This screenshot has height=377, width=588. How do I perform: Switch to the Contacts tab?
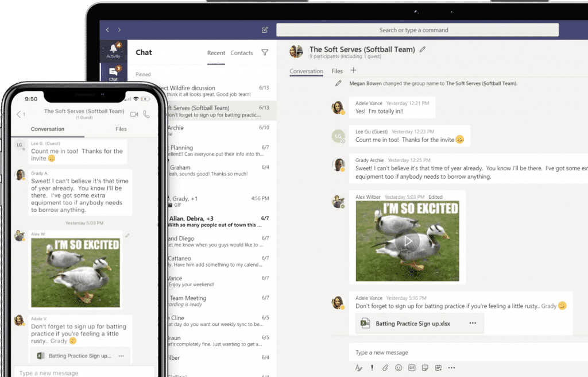[x=241, y=52]
